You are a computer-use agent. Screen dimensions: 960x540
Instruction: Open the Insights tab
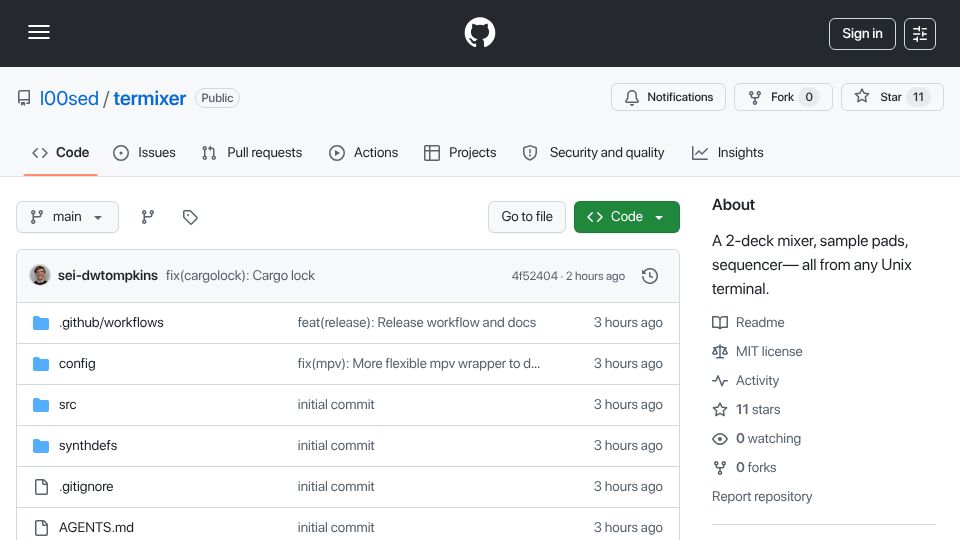(727, 152)
